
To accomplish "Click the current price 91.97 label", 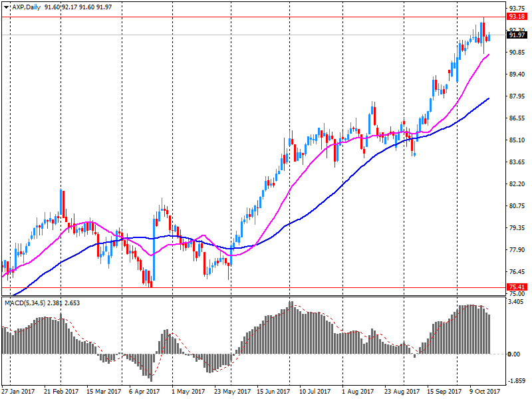I will coord(517,35).
